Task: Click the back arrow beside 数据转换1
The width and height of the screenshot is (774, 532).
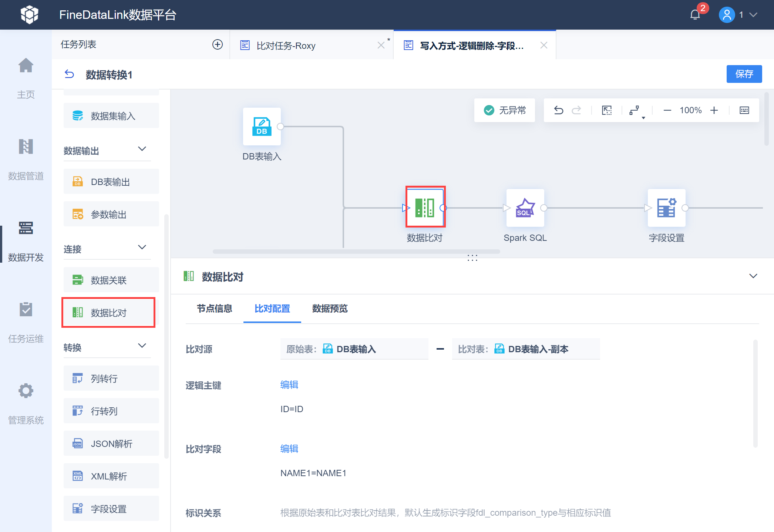Action: click(x=69, y=74)
